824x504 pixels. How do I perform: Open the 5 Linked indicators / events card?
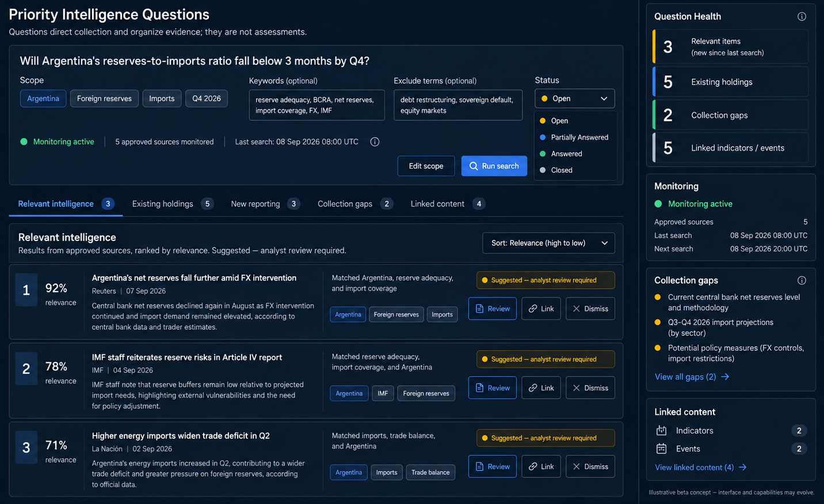[731, 148]
